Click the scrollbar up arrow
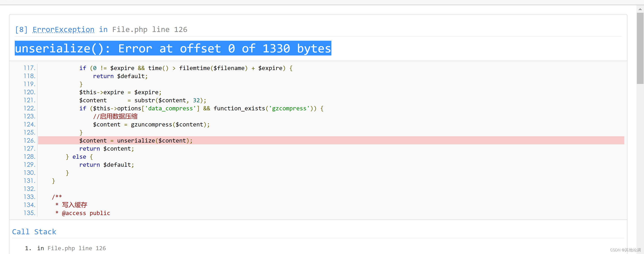644x254 pixels. [640, 9]
